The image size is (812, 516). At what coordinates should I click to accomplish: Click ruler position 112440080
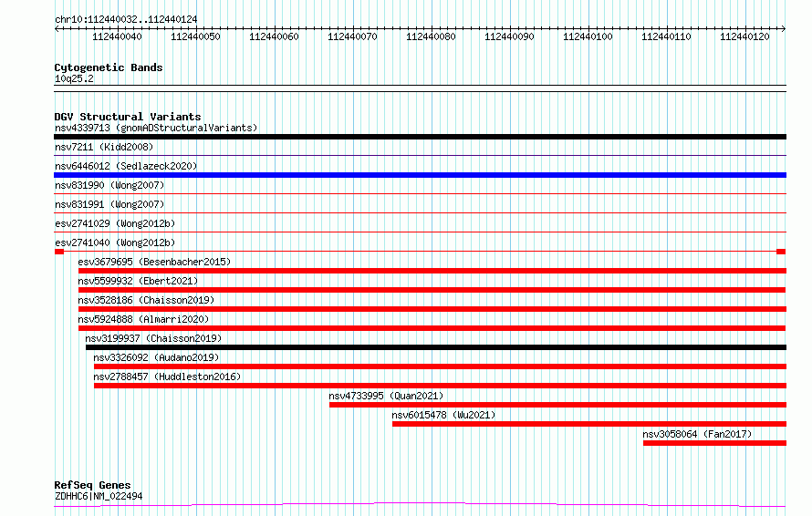(431, 36)
